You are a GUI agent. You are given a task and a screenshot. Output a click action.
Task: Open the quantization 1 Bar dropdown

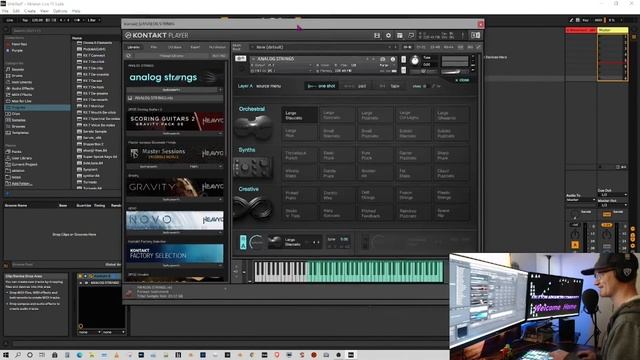click(x=94, y=20)
